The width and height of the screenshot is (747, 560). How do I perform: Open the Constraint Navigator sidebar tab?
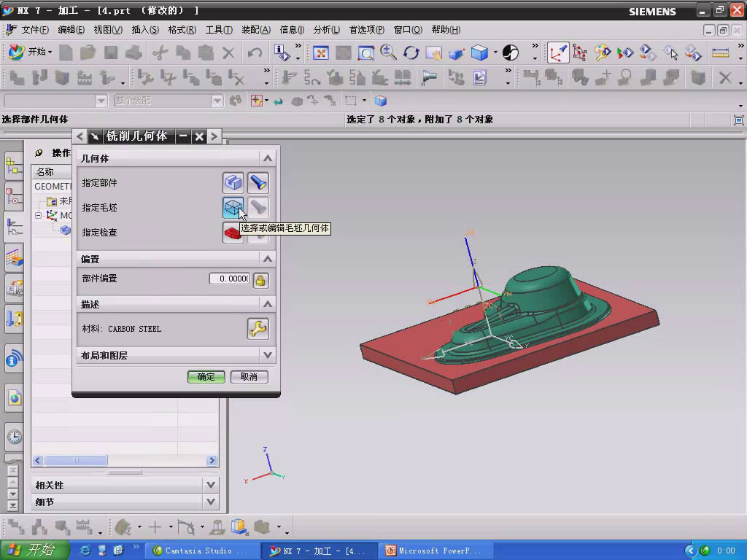click(14, 197)
